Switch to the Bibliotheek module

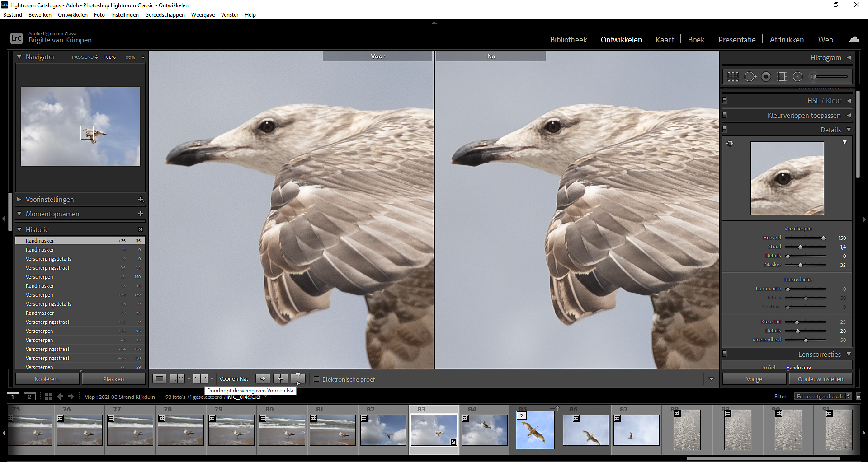pos(568,40)
